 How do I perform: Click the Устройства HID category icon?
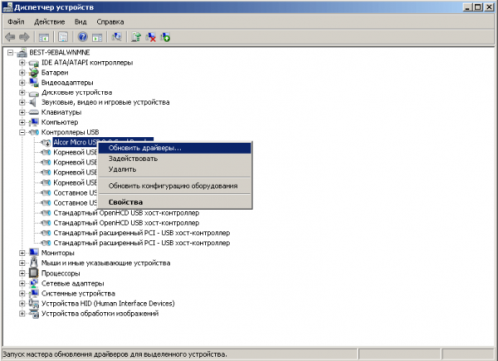pyautogui.click(x=34, y=303)
